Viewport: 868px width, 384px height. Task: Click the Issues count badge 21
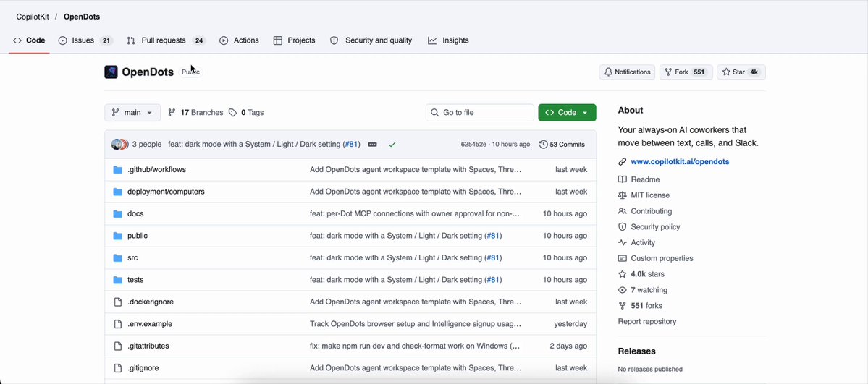click(106, 40)
